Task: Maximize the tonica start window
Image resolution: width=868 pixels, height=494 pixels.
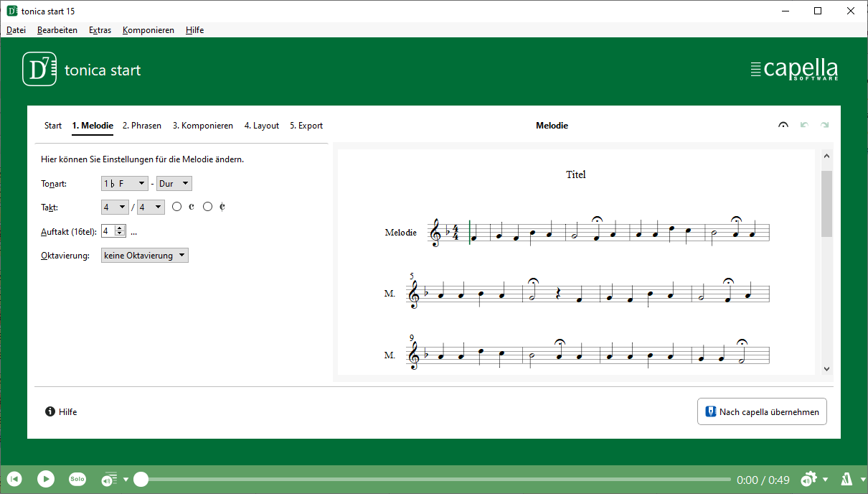Action: 819,11
